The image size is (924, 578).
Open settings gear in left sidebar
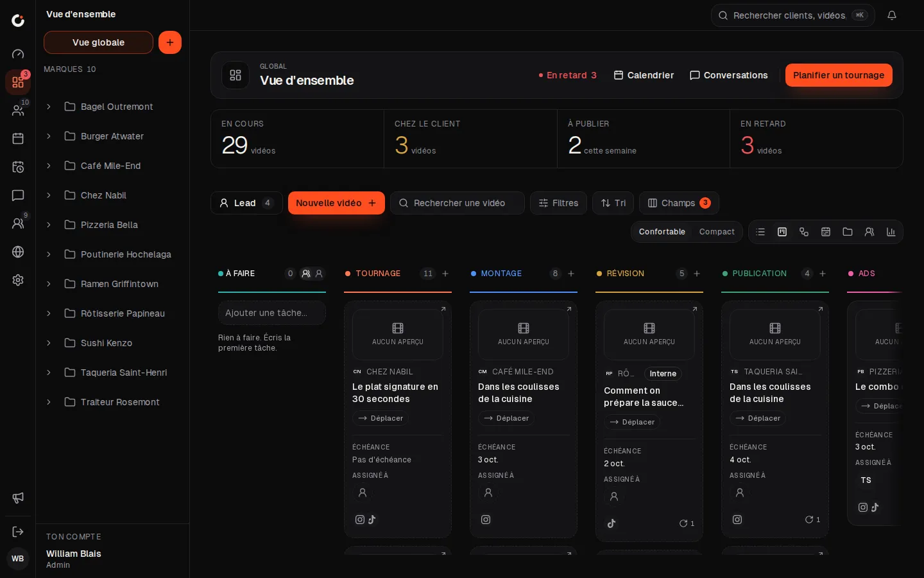click(18, 280)
